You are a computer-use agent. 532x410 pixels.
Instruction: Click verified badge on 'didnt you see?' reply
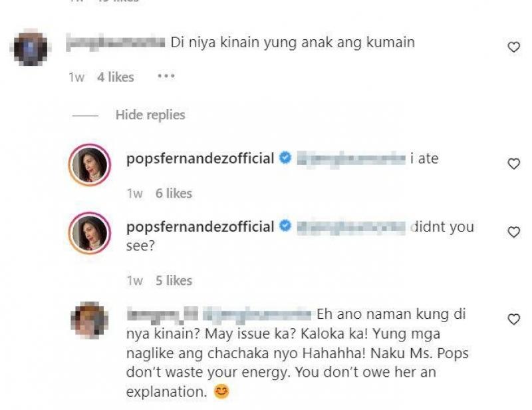point(285,226)
